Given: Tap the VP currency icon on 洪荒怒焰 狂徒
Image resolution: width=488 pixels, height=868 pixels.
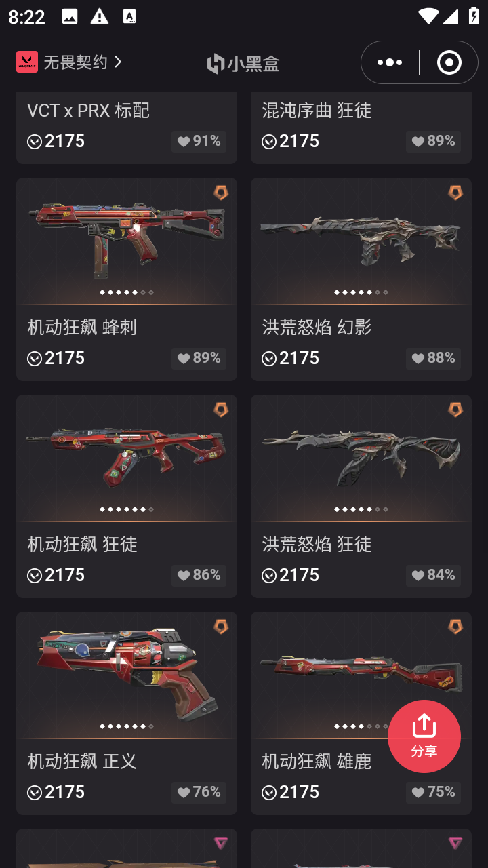Looking at the screenshot, I should point(269,575).
